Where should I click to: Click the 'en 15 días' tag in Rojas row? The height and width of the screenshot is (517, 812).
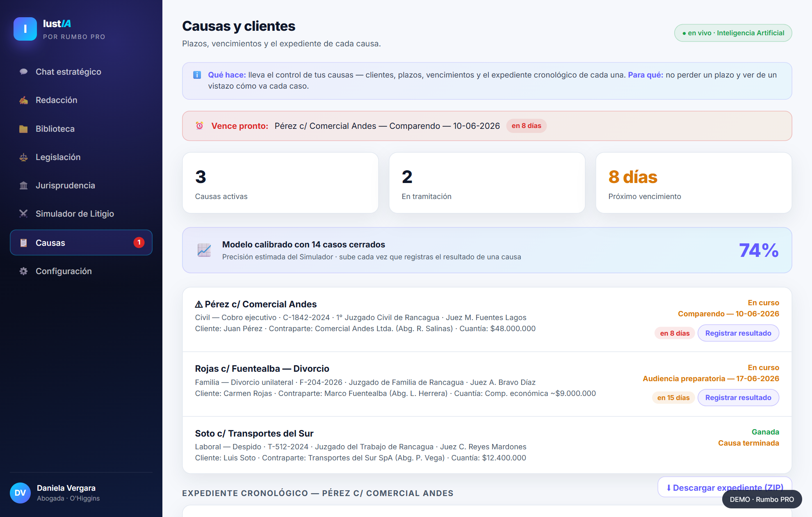(x=673, y=398)
